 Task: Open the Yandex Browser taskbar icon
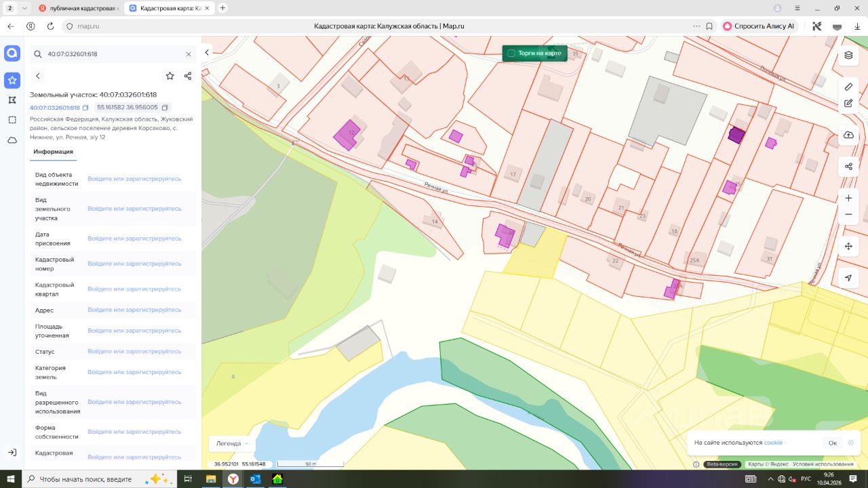[x=233, y=479]
